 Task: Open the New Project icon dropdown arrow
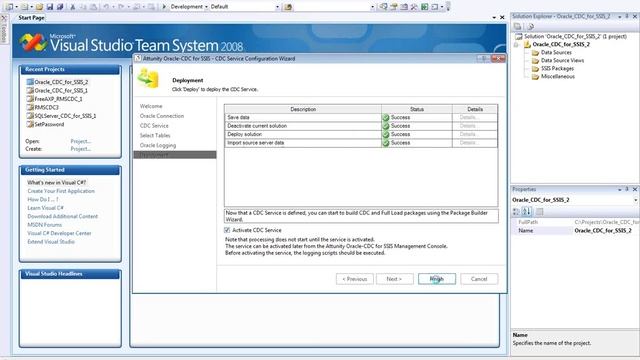(x=16, y=7)
